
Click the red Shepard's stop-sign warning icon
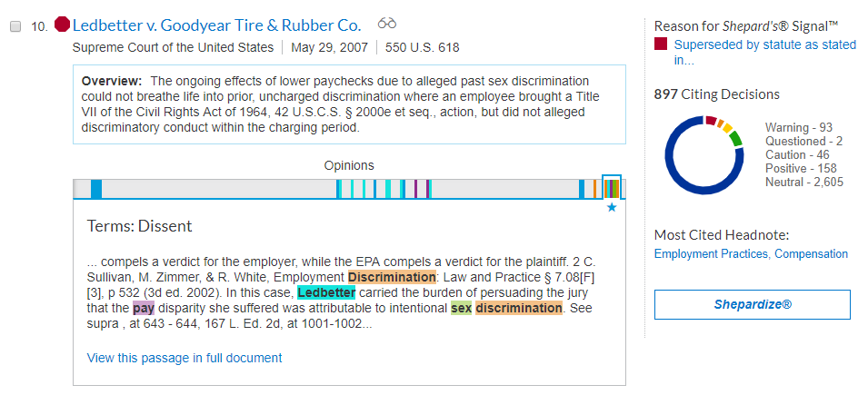63,25
